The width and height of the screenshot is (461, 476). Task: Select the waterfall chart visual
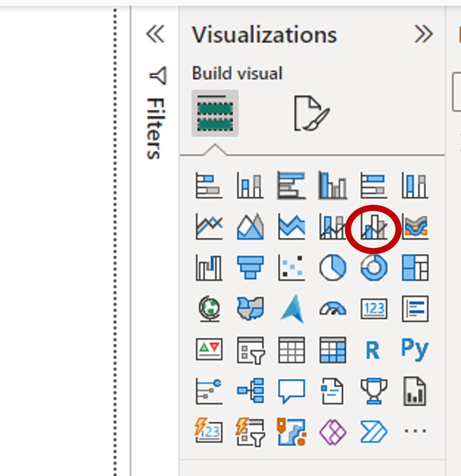(x=209, y=267)
